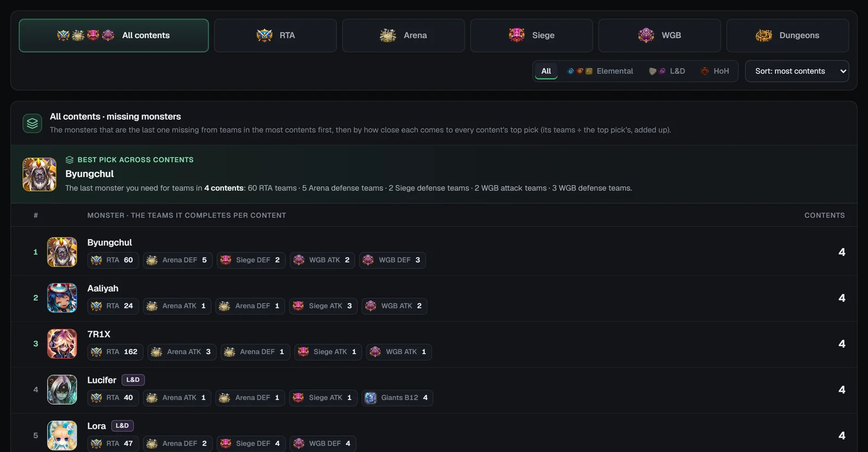
Task: Click Byungchul's RTA 60 badge
Action: (x=113, y=260)
